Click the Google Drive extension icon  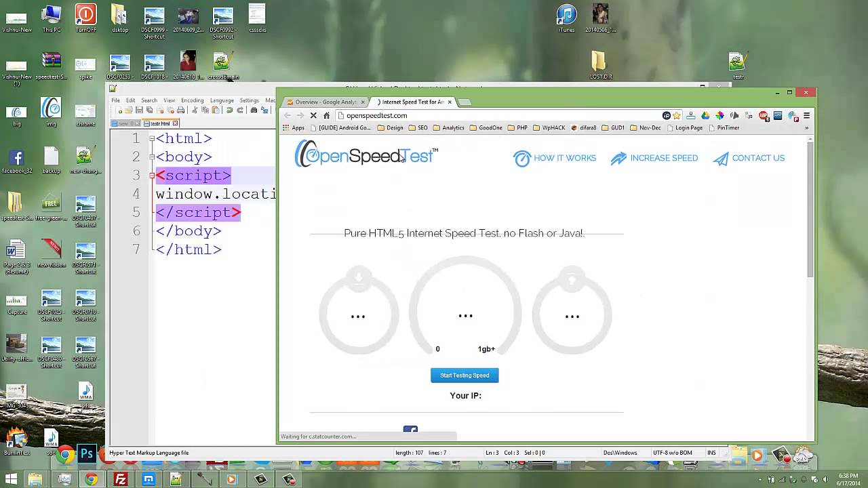tap(705, 116)
